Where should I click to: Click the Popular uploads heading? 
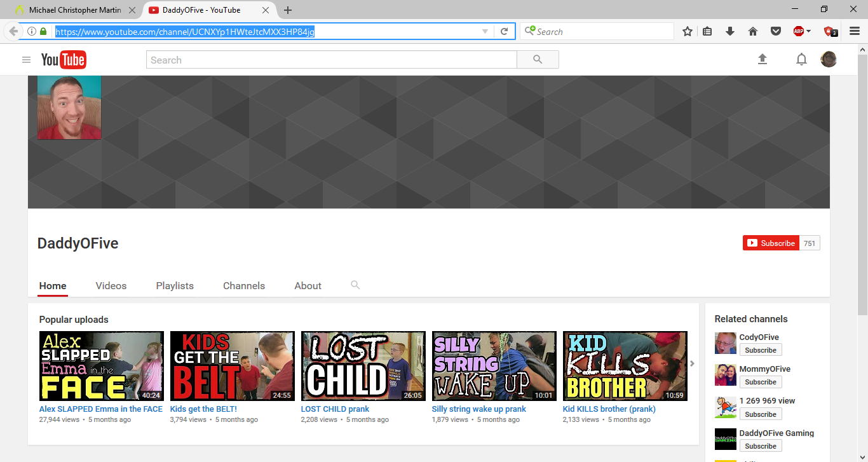[x=74, y=320]
